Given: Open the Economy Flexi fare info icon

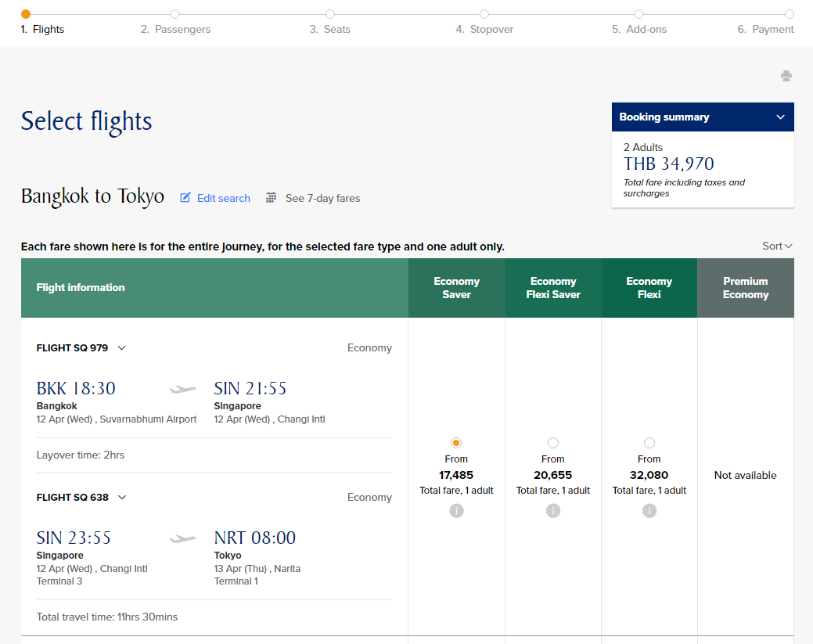Looking at the screenshot, I should coord(649,511).
